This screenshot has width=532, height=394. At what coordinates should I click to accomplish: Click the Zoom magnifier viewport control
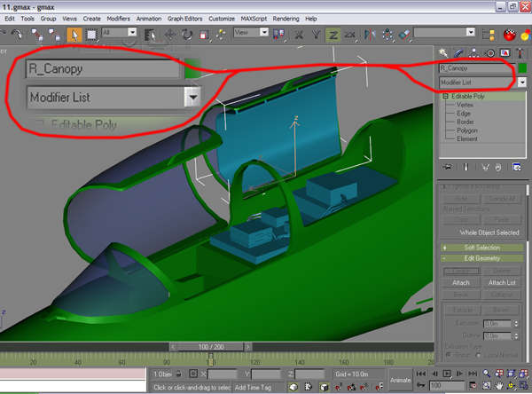486,374
